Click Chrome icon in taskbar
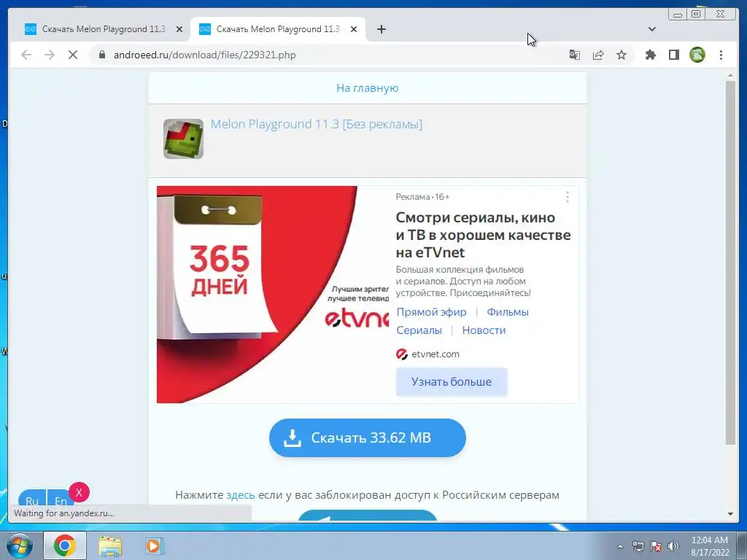This screenshot has width=747, height=560. click(65, 545)
